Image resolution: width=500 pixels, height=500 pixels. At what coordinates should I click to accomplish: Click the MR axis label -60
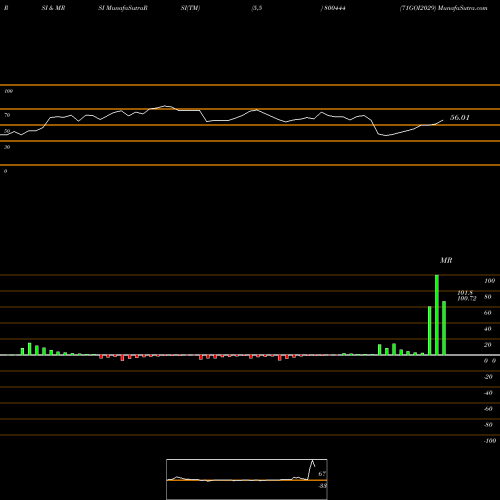coord(488,409)
